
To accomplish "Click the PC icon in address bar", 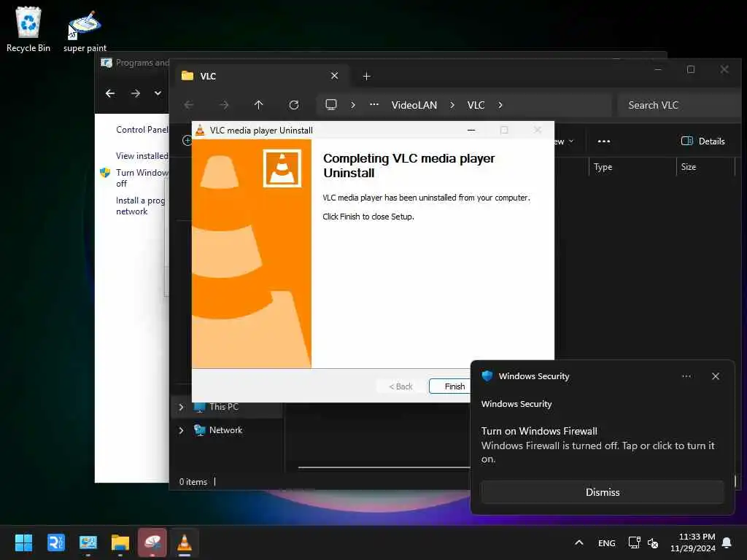I will coord(331,105).
